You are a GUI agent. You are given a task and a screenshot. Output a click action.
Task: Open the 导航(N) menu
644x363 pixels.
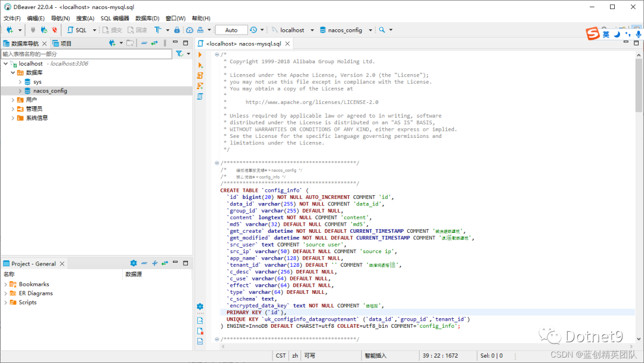[60, 19]
